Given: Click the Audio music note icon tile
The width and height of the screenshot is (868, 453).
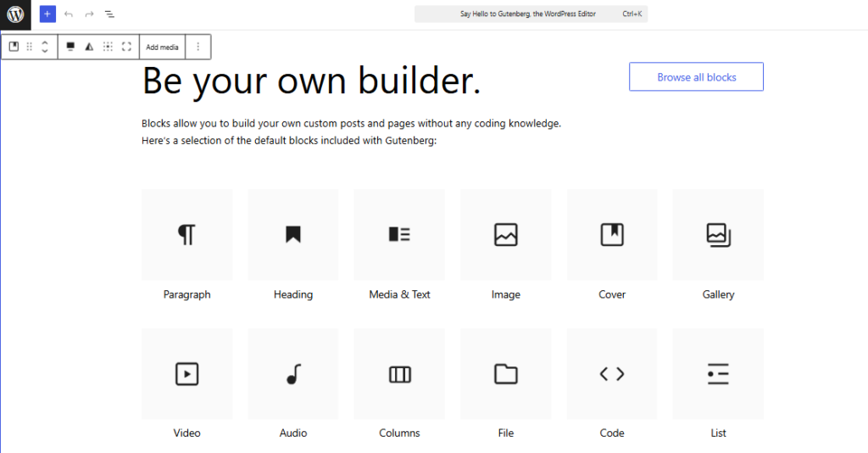Looking at the screenshot, I should tap(293, 374).
